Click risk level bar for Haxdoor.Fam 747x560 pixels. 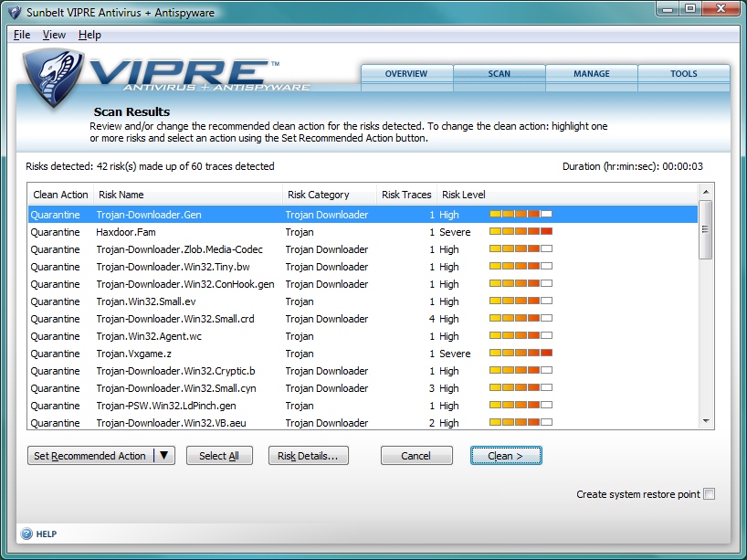point(521,232)
